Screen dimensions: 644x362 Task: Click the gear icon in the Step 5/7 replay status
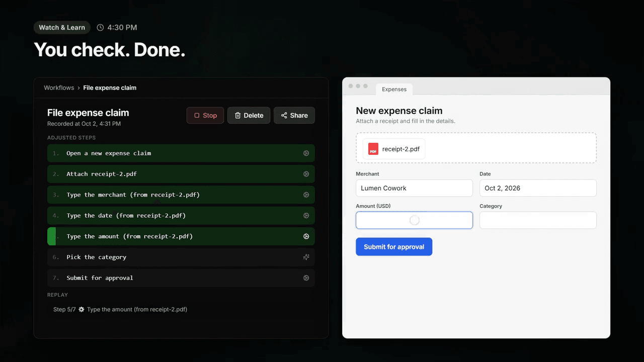(82, 310)
